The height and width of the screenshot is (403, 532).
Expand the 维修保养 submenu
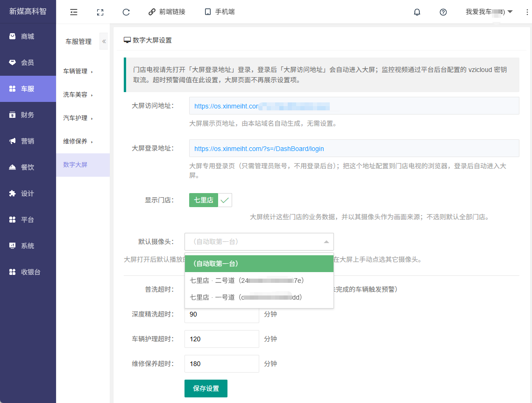click(x=83, y=141)
